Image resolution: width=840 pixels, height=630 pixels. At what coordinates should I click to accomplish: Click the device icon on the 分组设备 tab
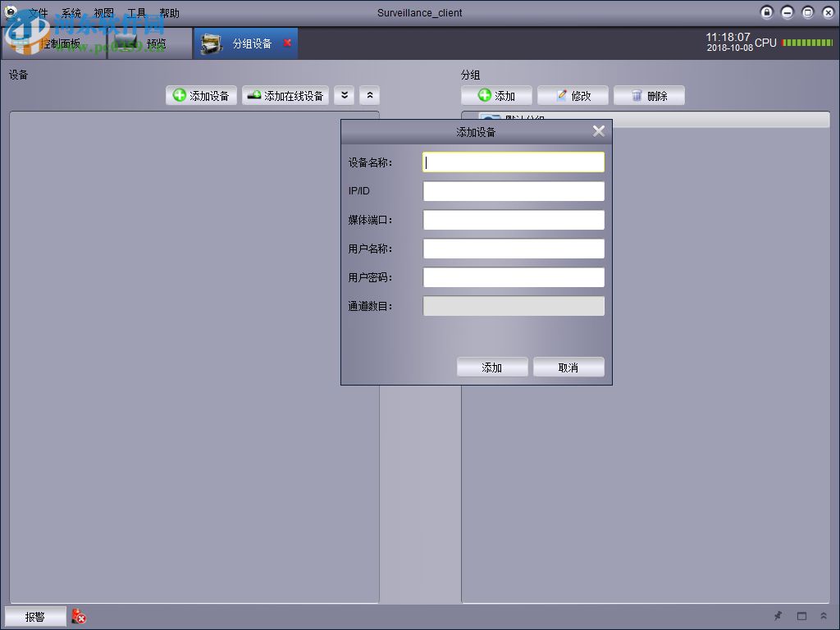(x=211, y=44)
